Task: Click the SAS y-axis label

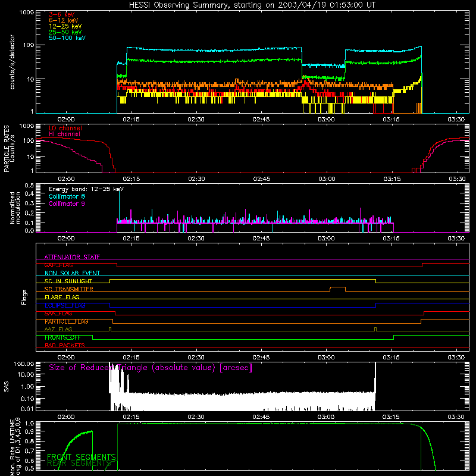Action: pos(6,387)
